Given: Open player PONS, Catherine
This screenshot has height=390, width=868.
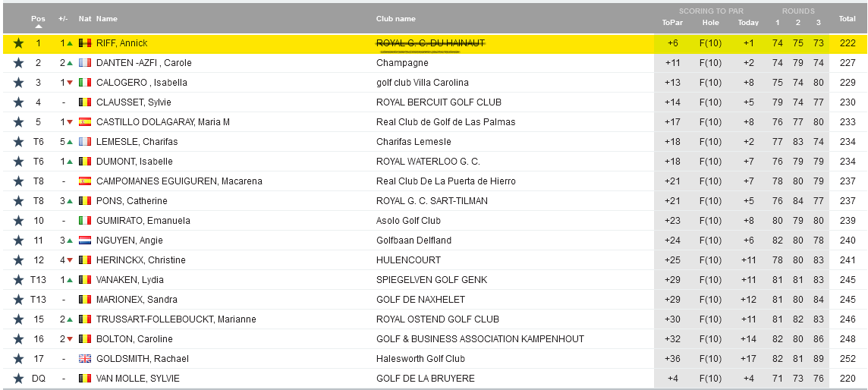Looking at the screenshot, I should [132, 201].
